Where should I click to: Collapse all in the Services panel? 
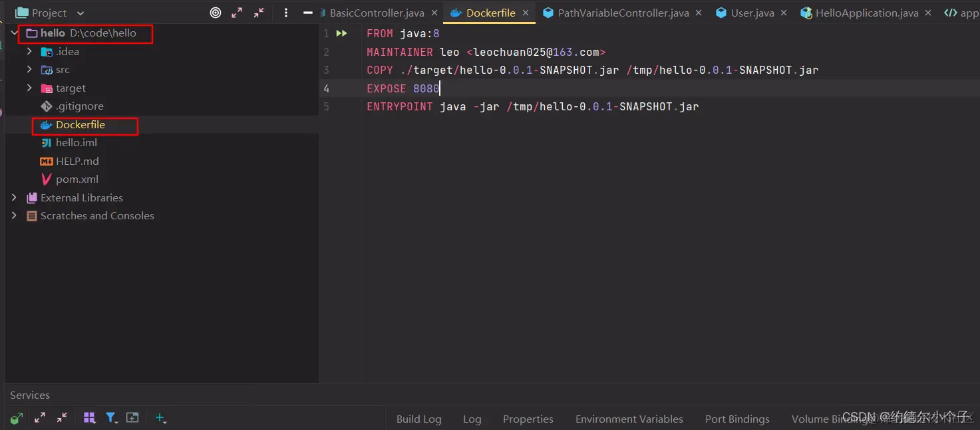[x=62, y=417]
